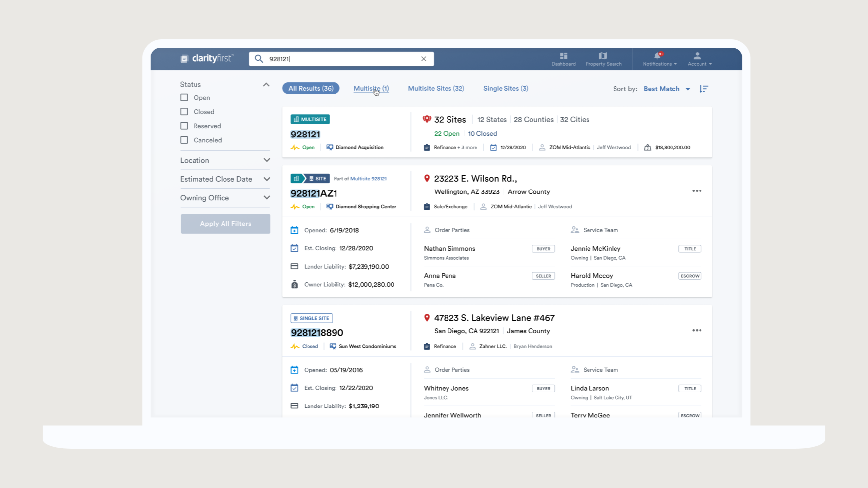This screenshot has height=488, width=868.
Task: Select the Single Sites (3) tab
Action: [x=505, y=88]
